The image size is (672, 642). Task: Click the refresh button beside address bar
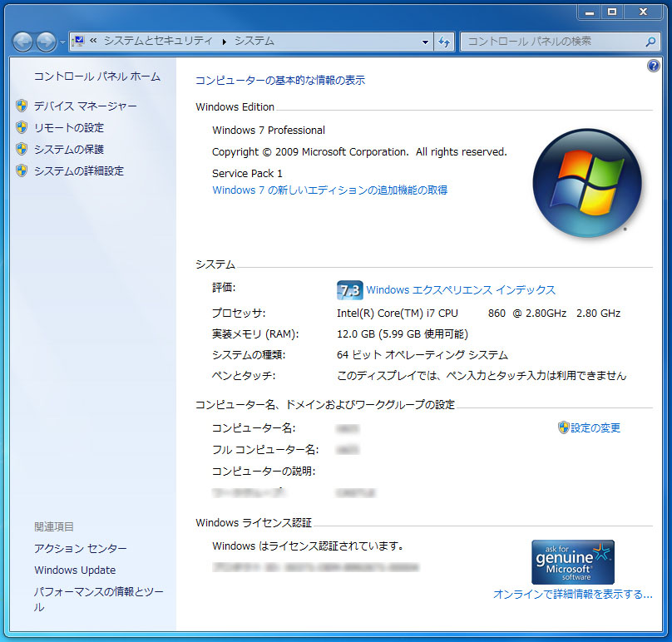(x=444, y=42)
